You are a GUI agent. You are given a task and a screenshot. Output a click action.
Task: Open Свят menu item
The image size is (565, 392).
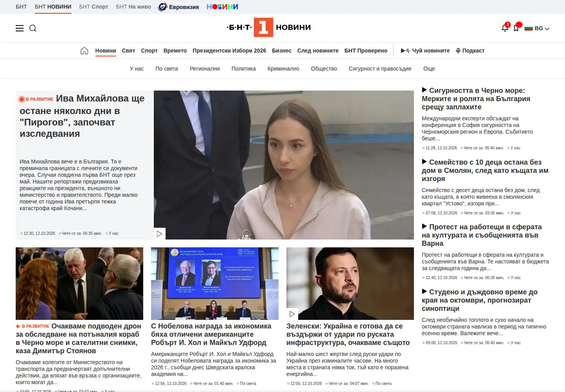click(128, 51)
